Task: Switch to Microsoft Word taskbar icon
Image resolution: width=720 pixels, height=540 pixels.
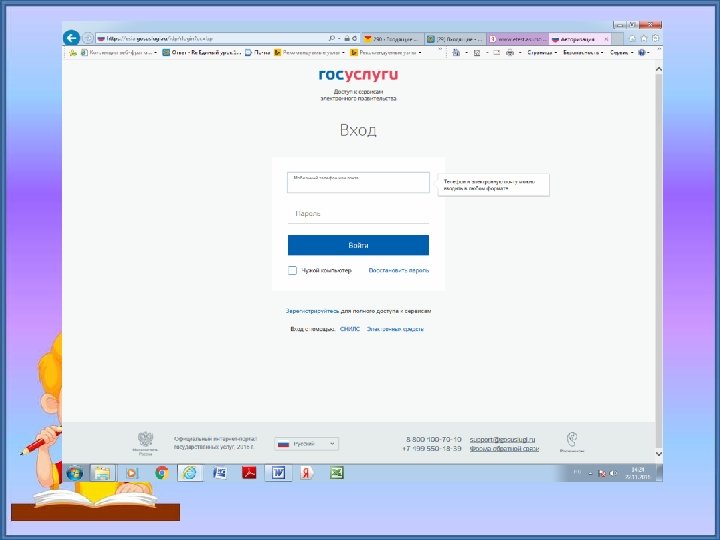Action: tap(278, 473)
